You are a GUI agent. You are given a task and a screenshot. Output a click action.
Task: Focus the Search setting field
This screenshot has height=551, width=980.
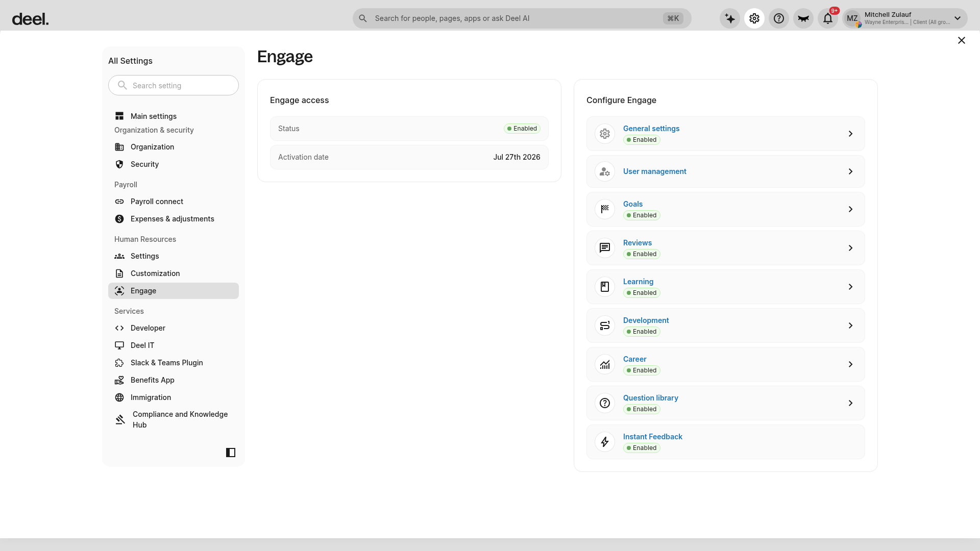[x=174, y=85]
